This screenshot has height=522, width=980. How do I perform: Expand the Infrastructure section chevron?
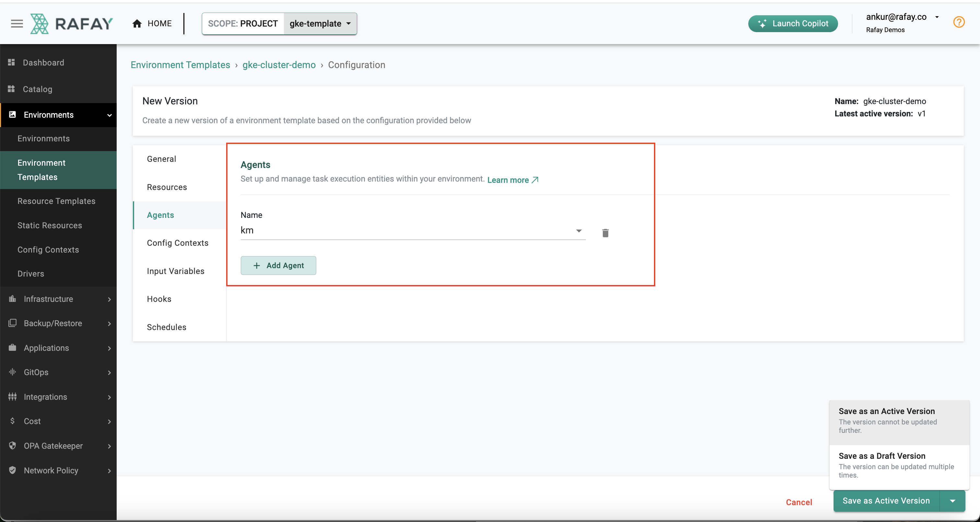point(110,299)
